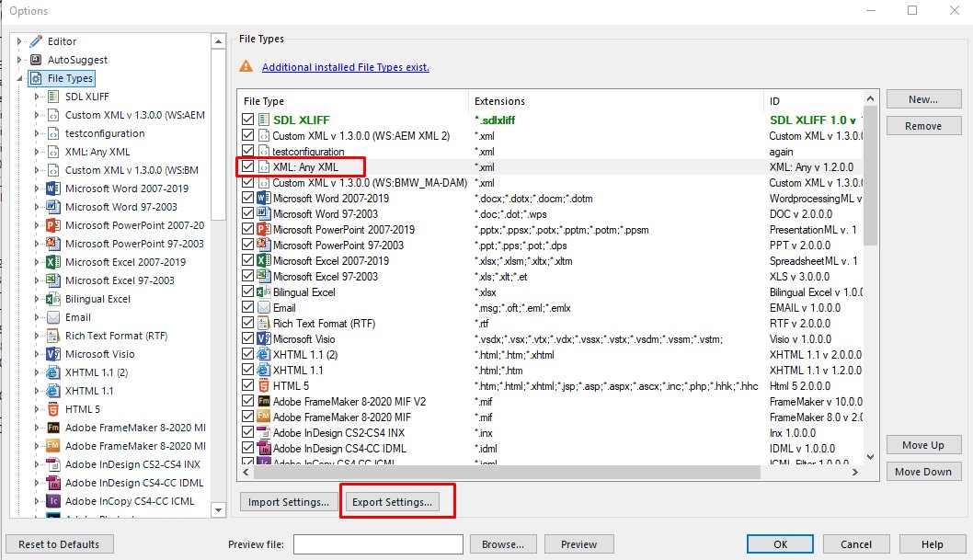Screen dimensions: 973x560
Task: Toggle the Adobe InDesign CS4-CC IDML checkbox
Action: (x=248, y=448)
